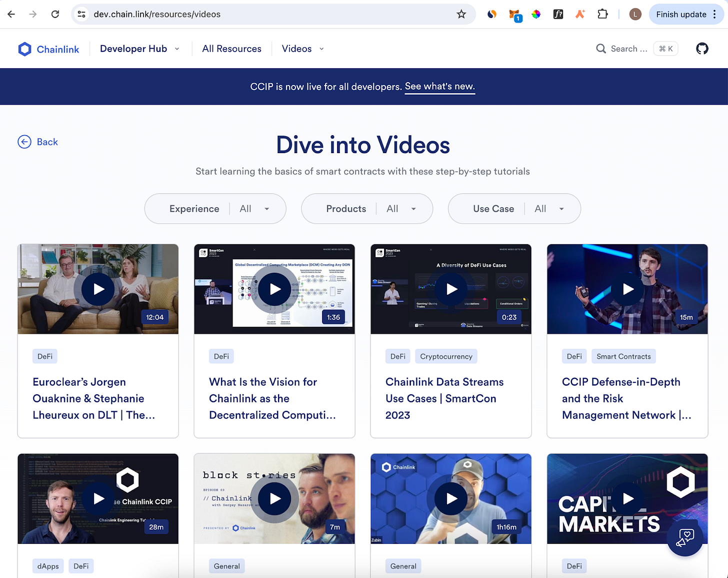Reload the page with refresh icon
This screenshot has width=728, height=578.
coord(55,14)
